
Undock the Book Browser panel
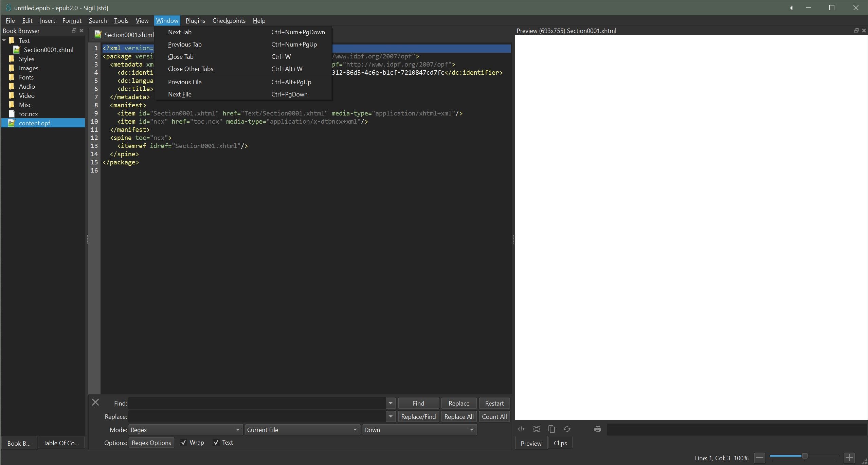click(x=74, y=31)
